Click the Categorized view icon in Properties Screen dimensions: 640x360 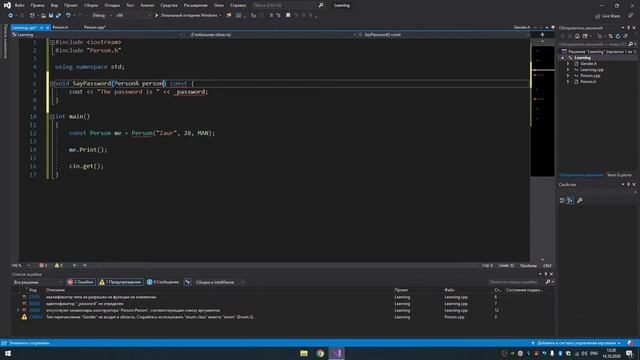point(562,200)
